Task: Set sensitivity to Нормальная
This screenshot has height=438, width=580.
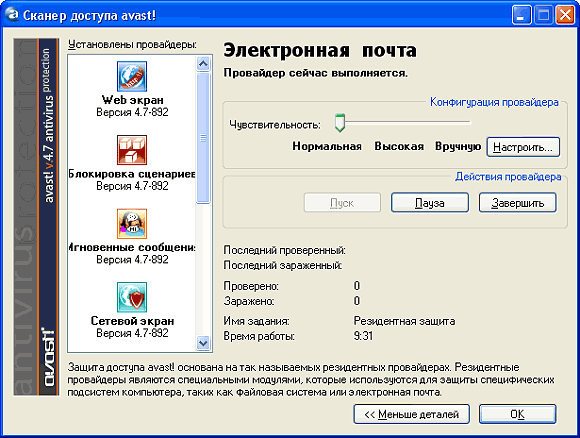Action: coord(327,146)
